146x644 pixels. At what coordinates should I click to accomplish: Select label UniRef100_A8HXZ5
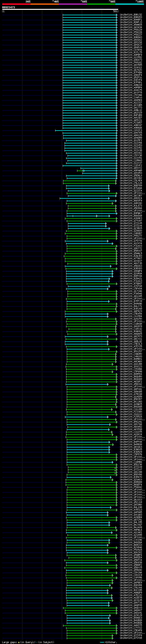[131, 135]
